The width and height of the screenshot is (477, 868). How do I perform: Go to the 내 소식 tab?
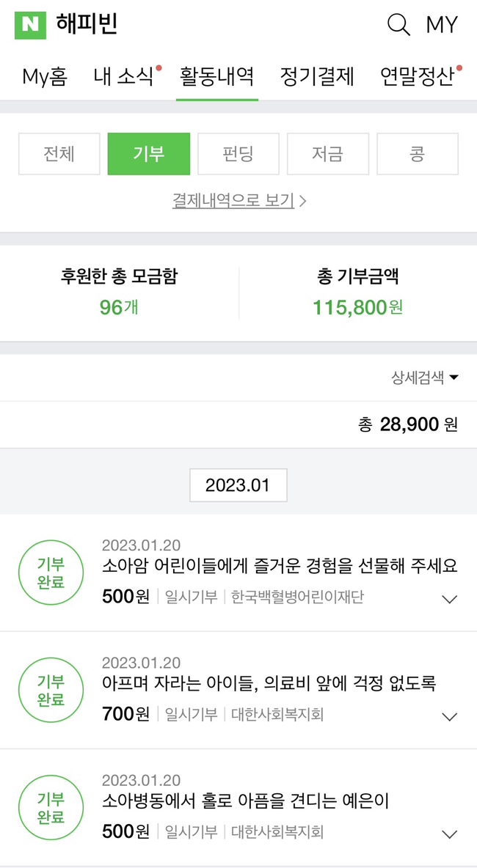(123, 76)
